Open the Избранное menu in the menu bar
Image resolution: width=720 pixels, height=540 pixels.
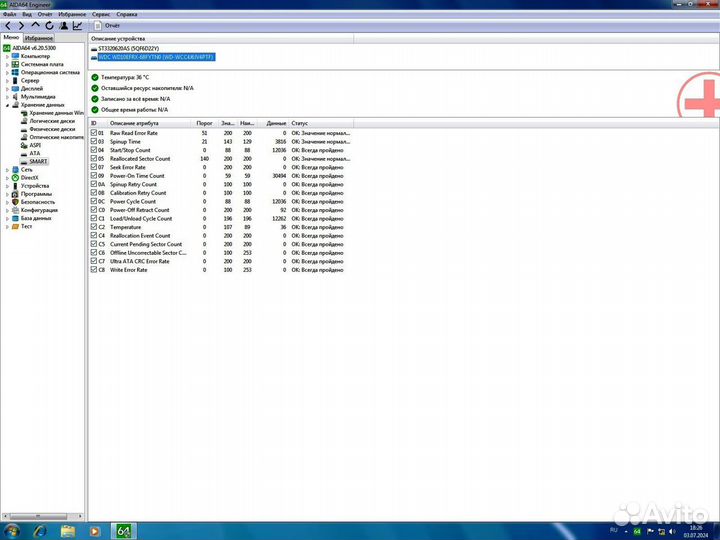72,14
